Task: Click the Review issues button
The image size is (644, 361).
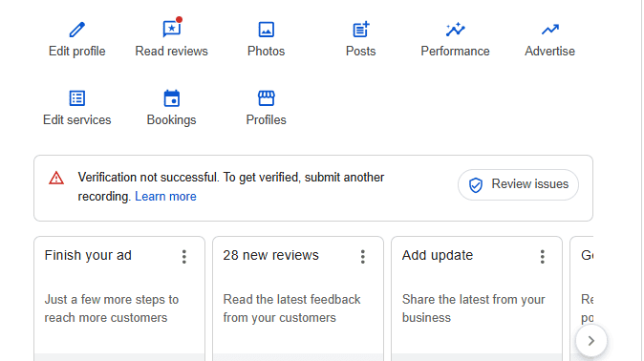Action: (518, 185)
